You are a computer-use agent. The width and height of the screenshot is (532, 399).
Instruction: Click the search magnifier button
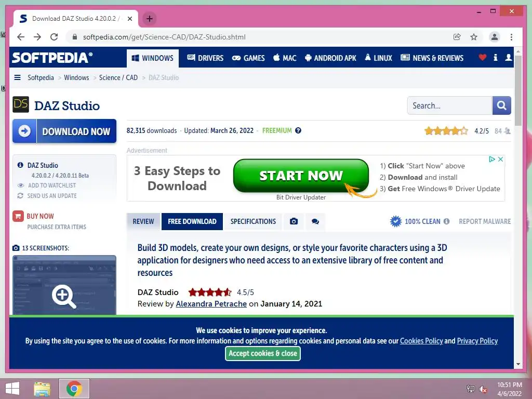501,105
